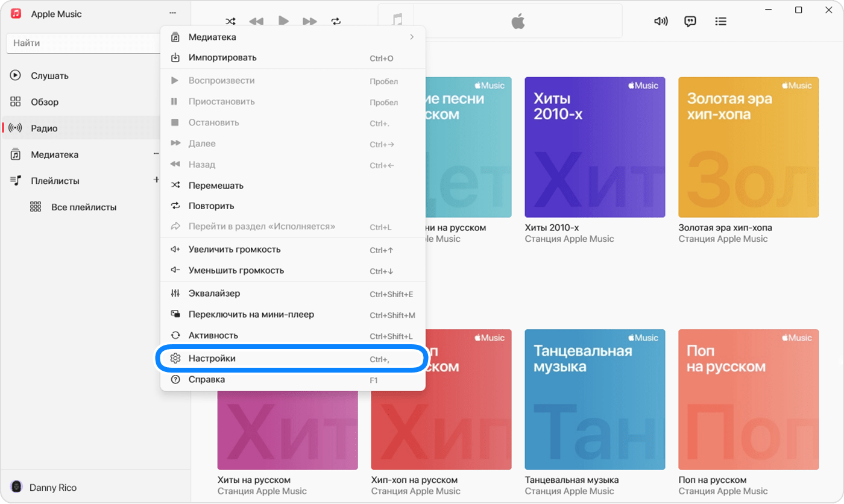
Task: Expand the Медиатека submenu in the menu
Action: click(x=293, y=37)
